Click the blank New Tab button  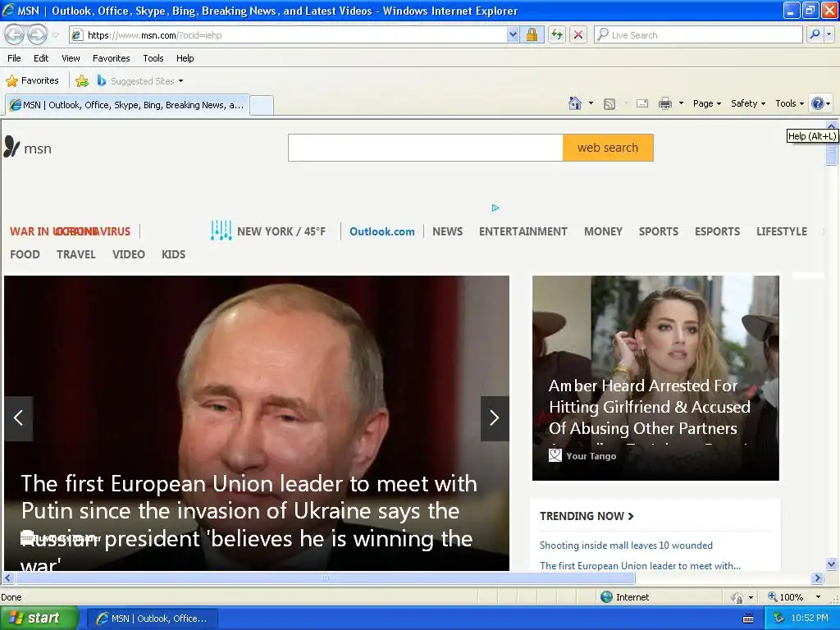click(262, 105)
